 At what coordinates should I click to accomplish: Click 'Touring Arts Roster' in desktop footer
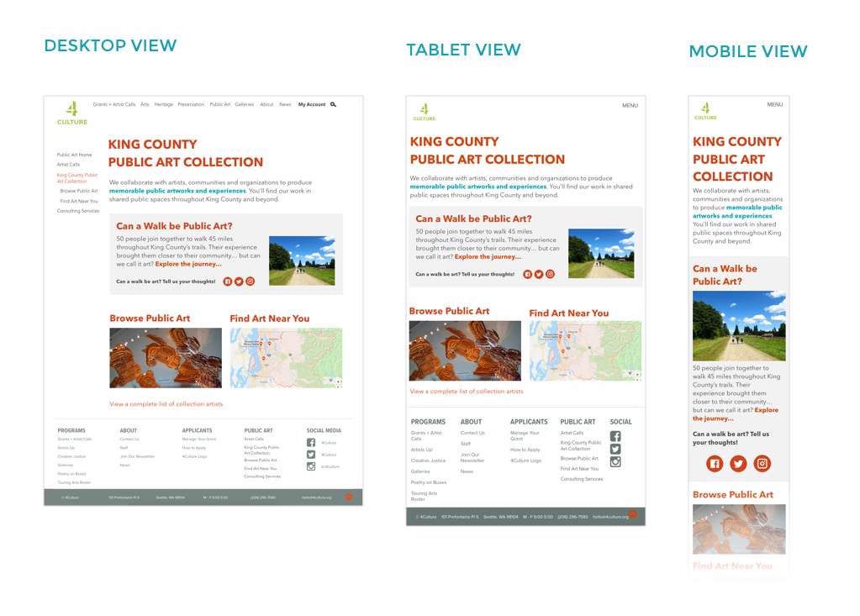pyautogui.click(x=74, y=483)
